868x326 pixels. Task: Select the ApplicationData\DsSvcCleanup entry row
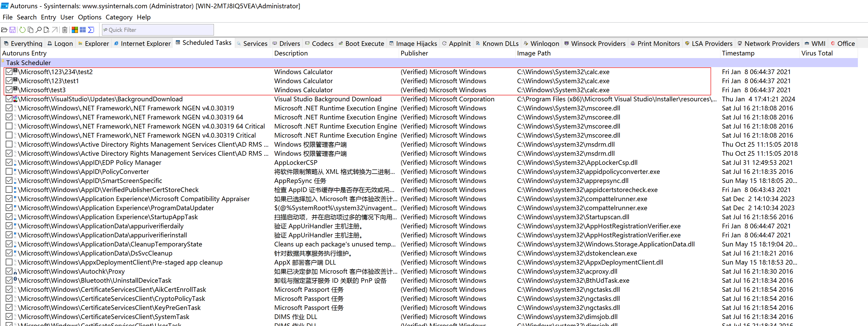[x=429, y=253]
